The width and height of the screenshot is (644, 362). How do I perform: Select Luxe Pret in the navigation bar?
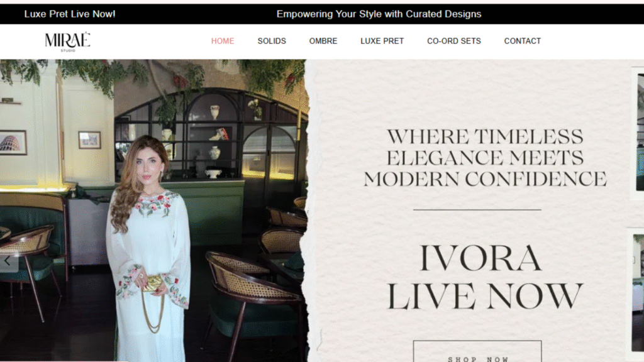tap(382, 41)
